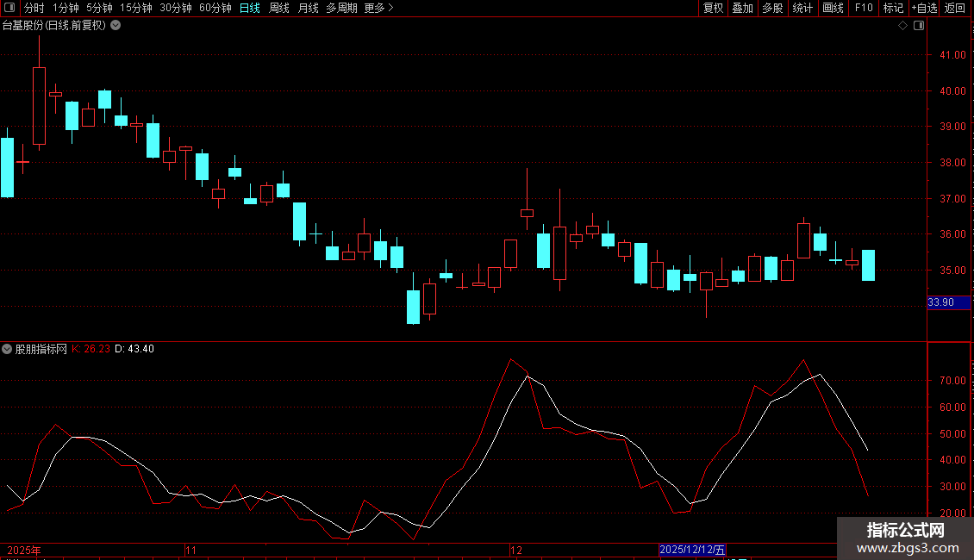The image size is (974, 560).
Task: Switch to 日线 daily chart
Action: click(250, 8)
